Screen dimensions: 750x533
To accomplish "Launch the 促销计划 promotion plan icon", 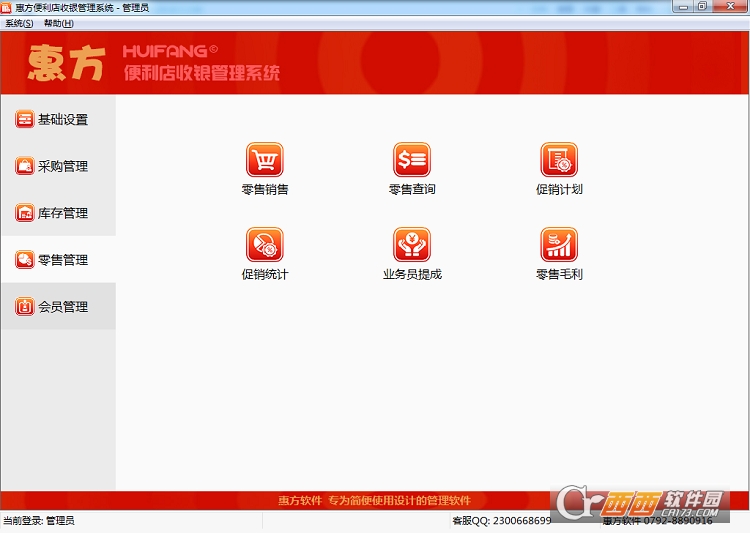I will [559, 160].
